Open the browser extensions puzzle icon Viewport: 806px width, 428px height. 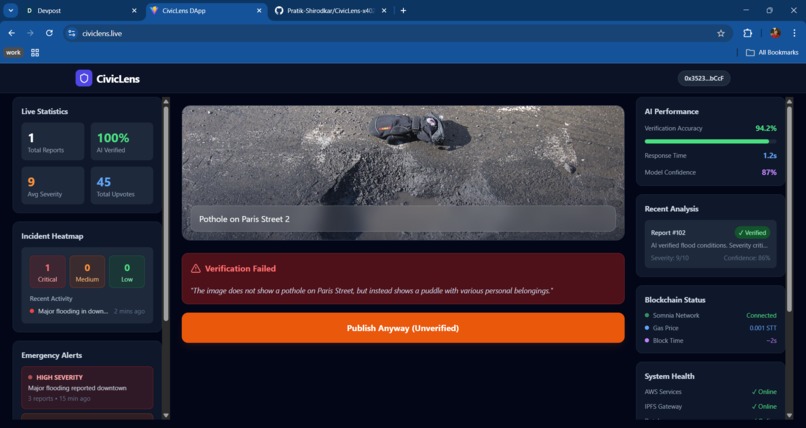tap(747, 33)
